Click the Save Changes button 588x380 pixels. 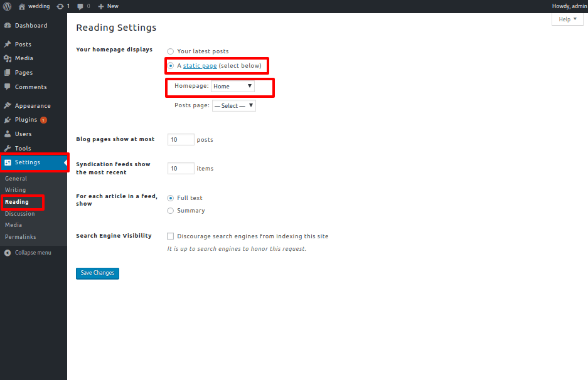coord(97,273)
